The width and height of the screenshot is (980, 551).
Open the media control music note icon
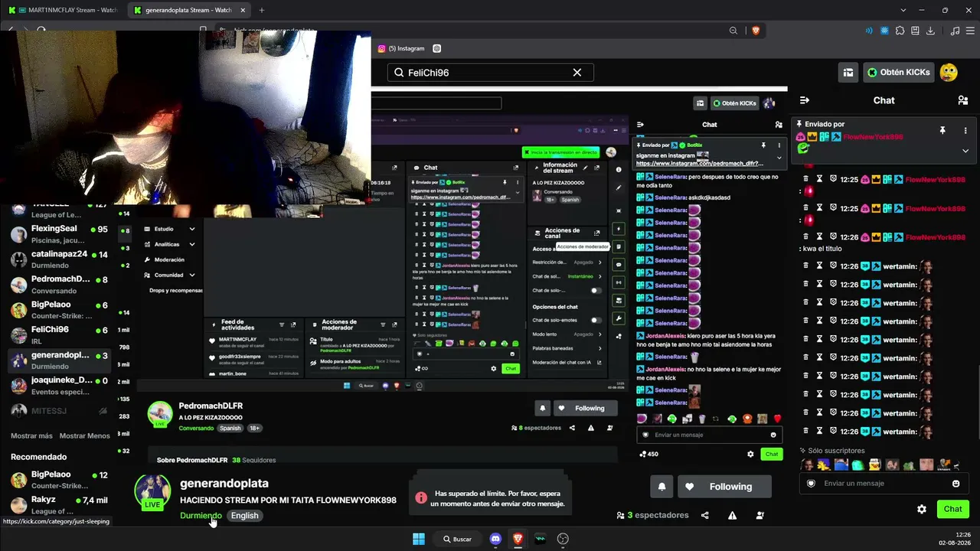point(955,31)
